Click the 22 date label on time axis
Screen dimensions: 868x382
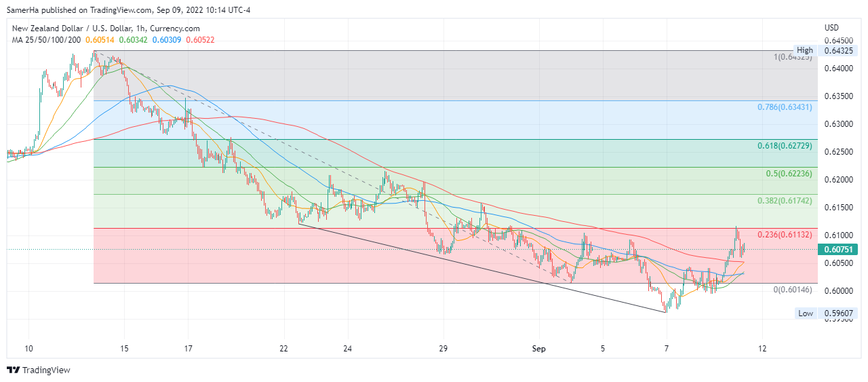click(x=283, y=349)
